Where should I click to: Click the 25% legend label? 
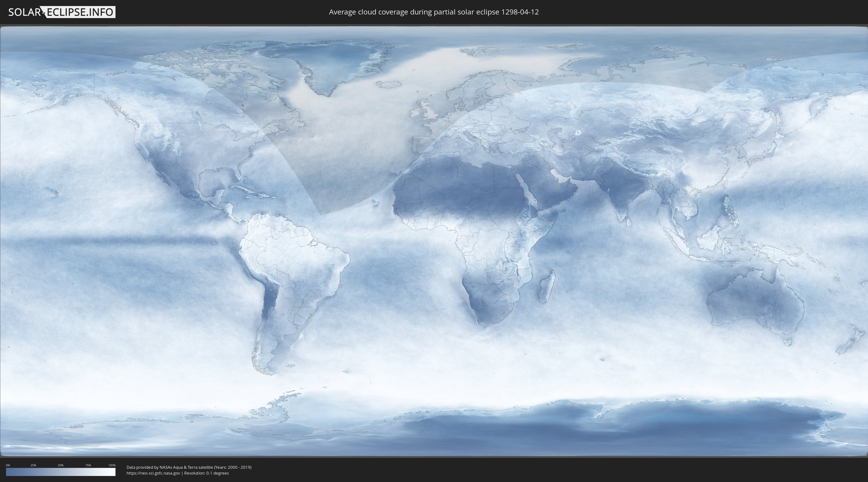coord(33,465)
